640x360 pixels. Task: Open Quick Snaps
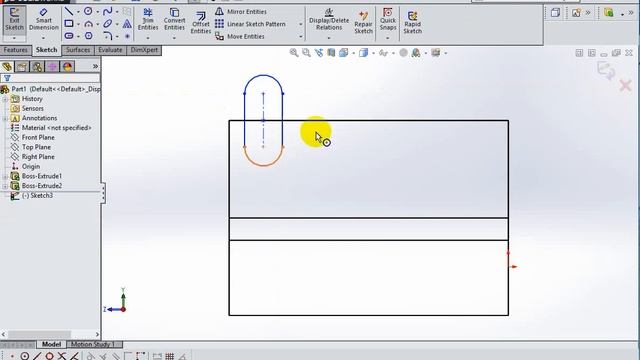click(x=387, y=20)
